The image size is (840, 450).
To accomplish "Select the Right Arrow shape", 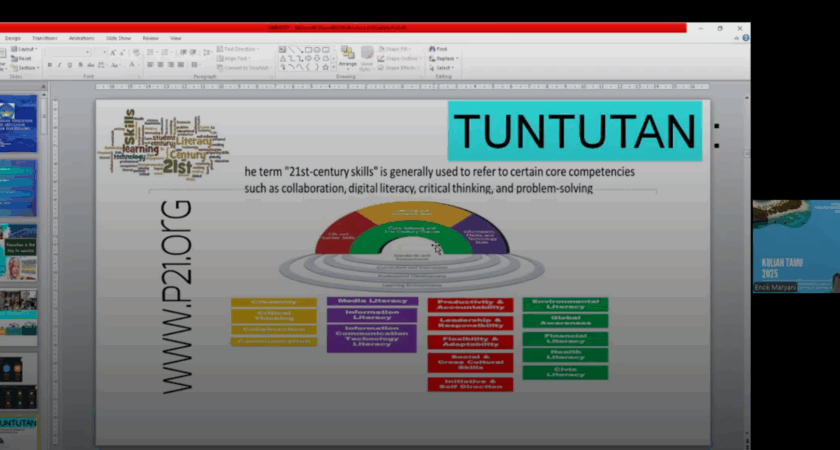I will pyautogui.click(x=308, y=58).
